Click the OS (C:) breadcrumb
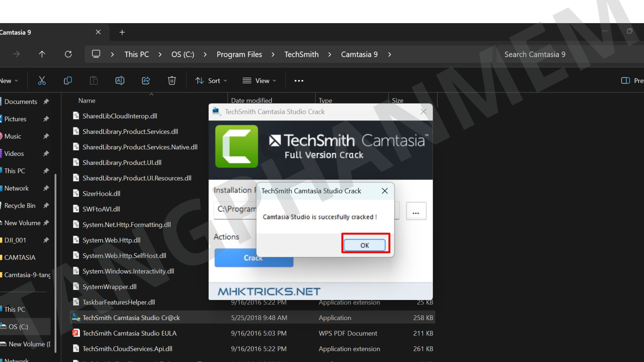 point(183,54)
